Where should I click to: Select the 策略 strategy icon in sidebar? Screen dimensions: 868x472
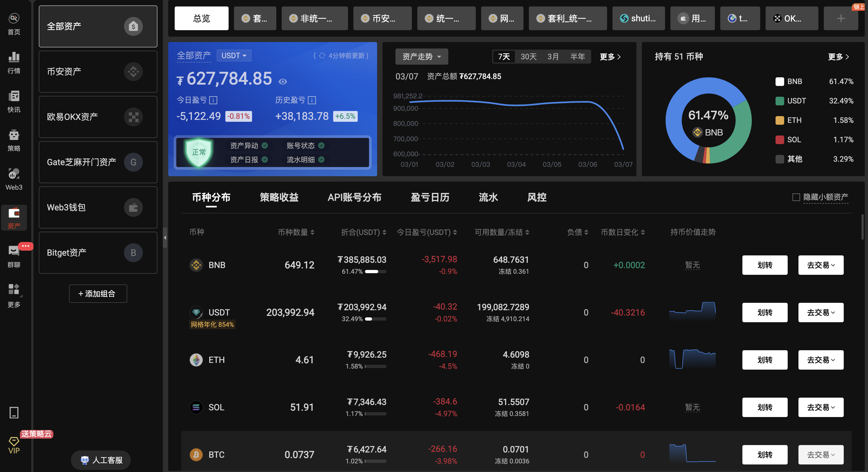point(13,134)
